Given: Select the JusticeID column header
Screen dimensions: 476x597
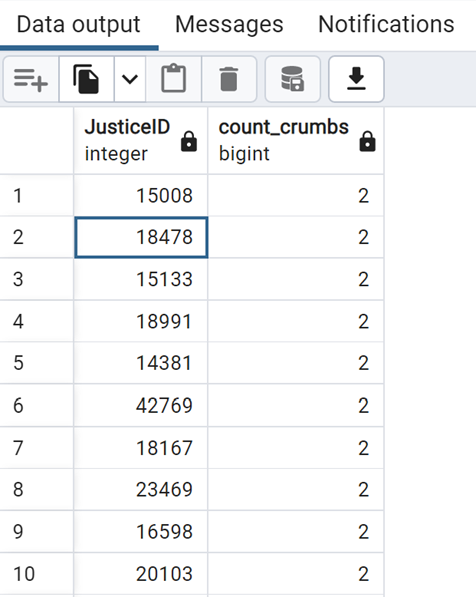Looking at the screenshot, I should pyautogui.click(x=141, y=140).
